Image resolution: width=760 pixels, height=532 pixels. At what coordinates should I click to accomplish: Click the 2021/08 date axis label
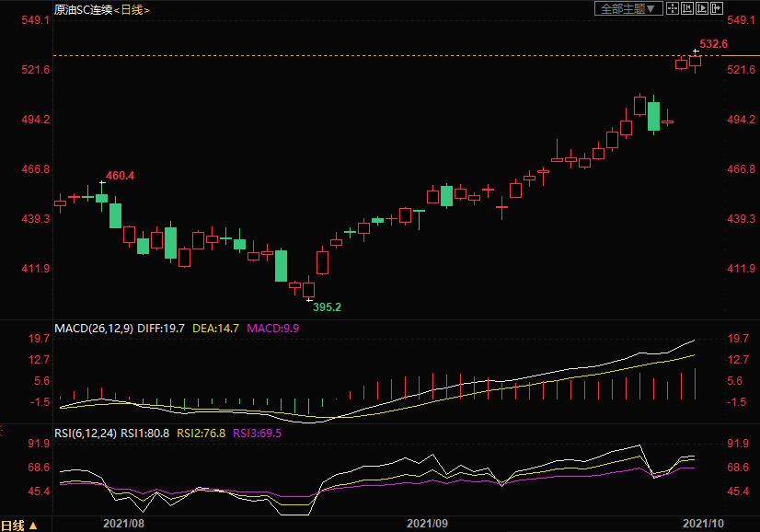click(x=123, y=523)
